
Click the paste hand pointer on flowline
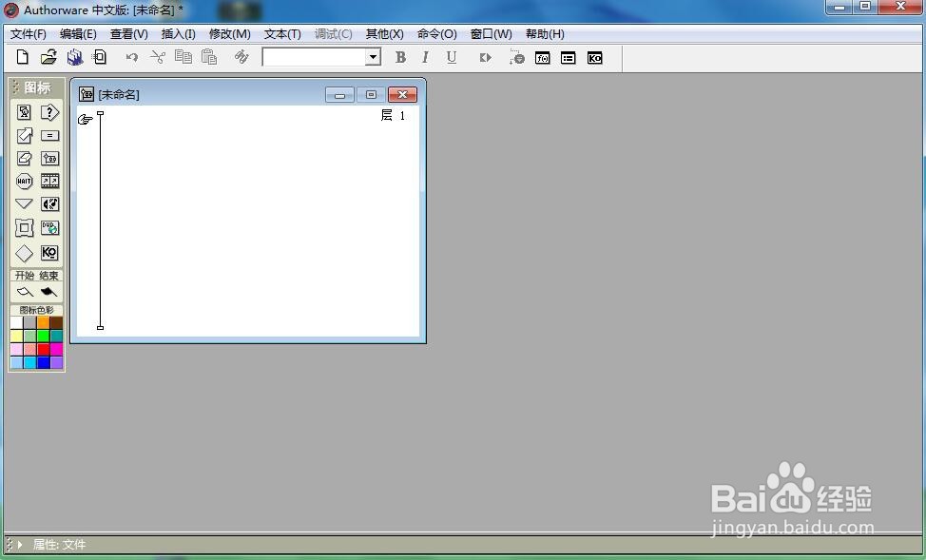tap(85, 120)
